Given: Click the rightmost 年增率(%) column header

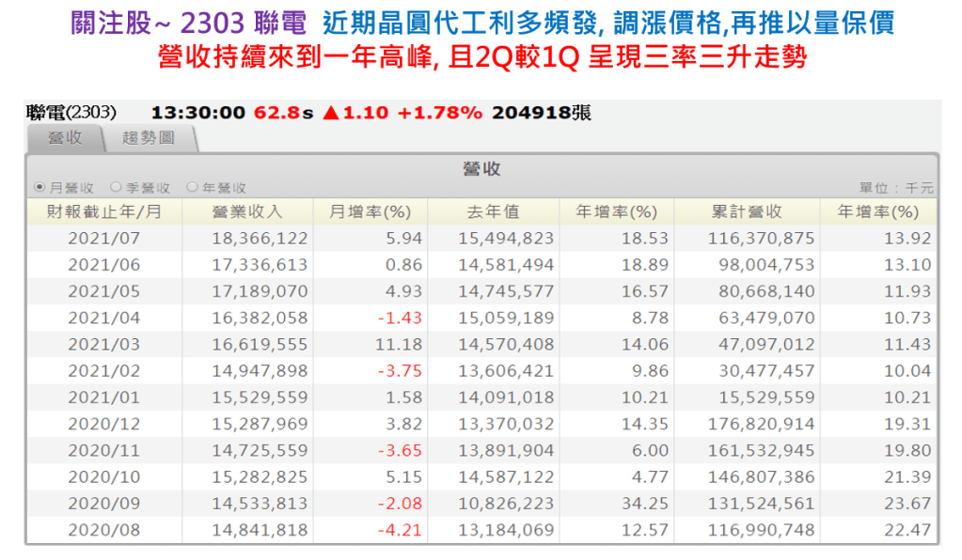Looking at the screenshot, I should (x=877, y=212).
